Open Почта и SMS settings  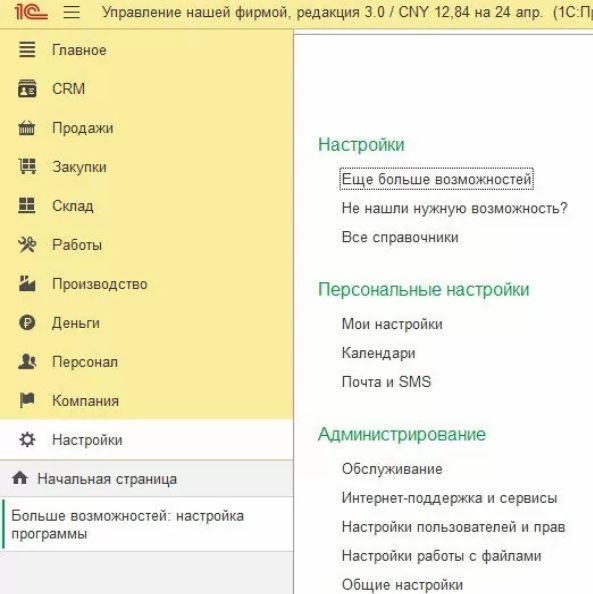pos(386,382)
